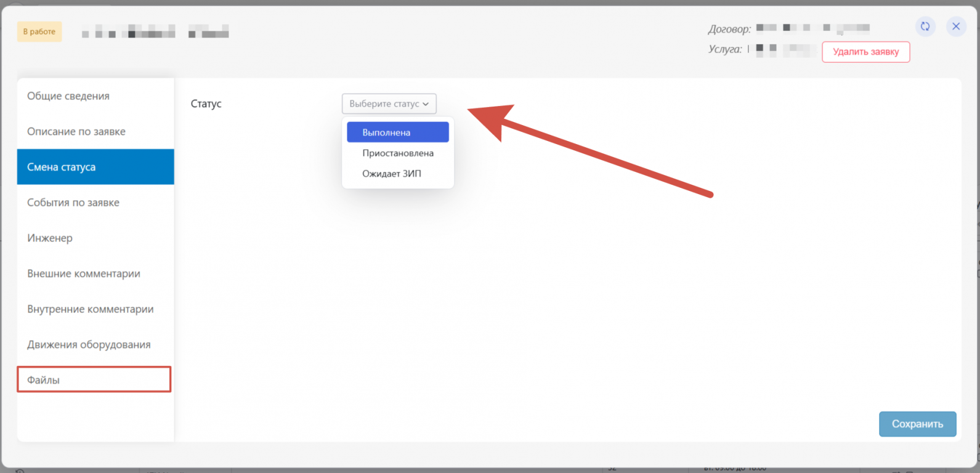Screen dimensions: 980x473
Task: Open the Движения оборудования section
Action: tap(89, 345)
